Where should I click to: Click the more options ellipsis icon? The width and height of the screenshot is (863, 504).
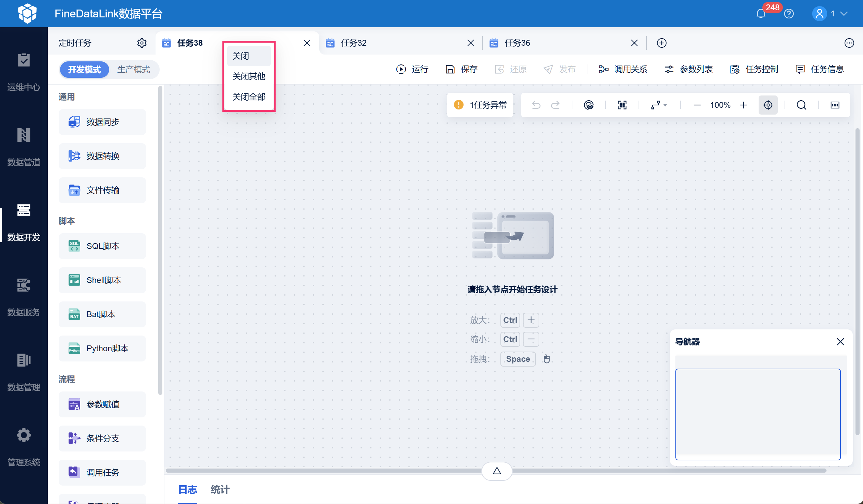coord(849,43)
